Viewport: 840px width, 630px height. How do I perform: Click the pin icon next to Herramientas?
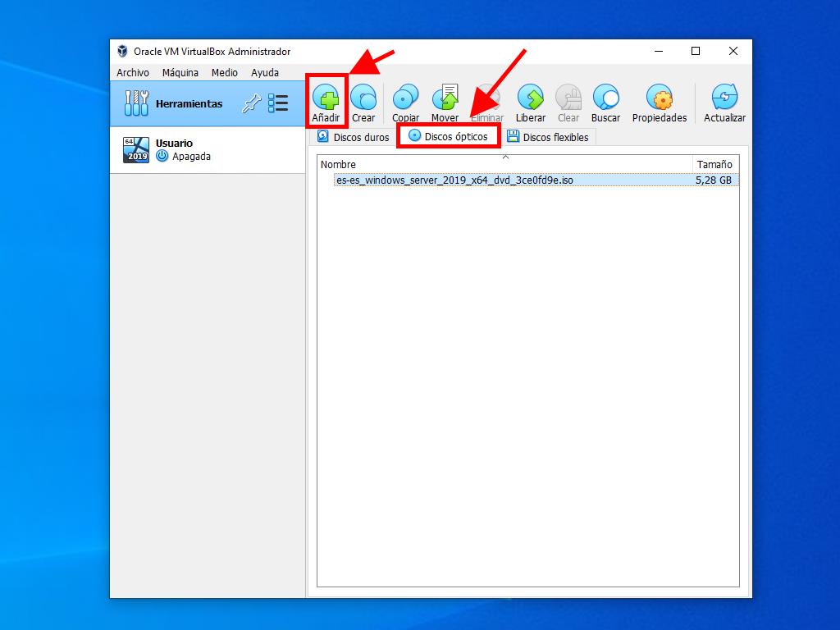point(251,103)
